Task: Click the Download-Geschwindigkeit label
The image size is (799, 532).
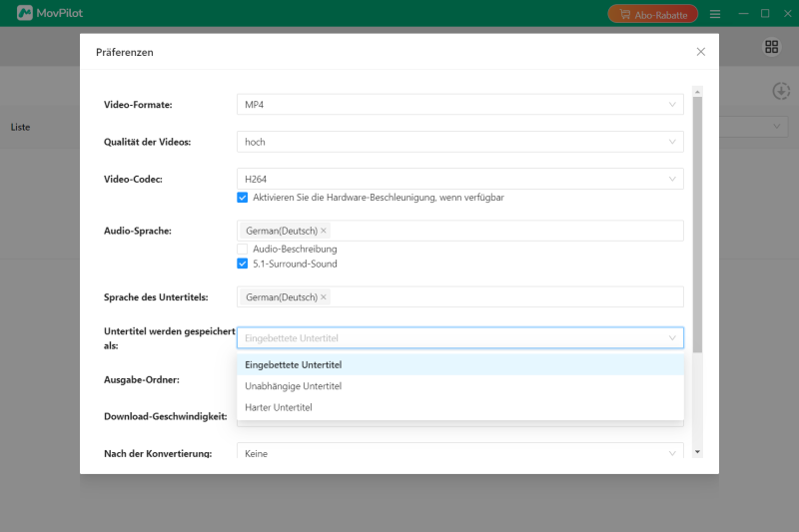Action: (x=166, y=416)
